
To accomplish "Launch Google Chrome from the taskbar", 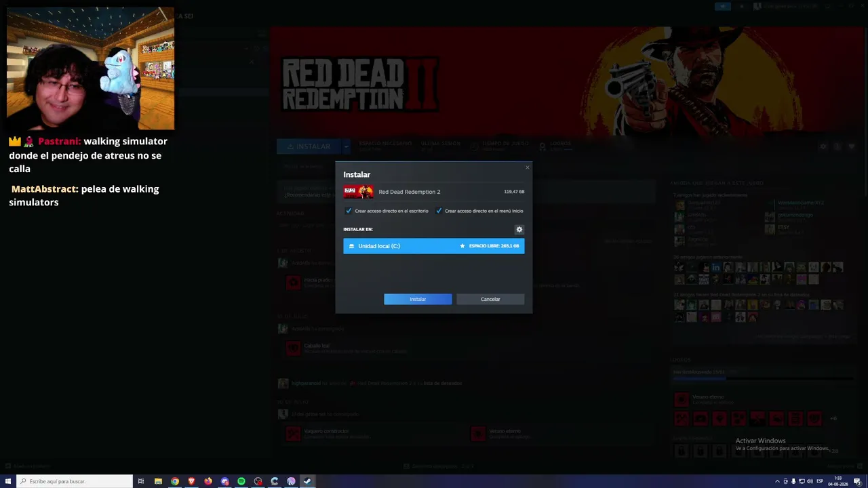I will 175,481.
